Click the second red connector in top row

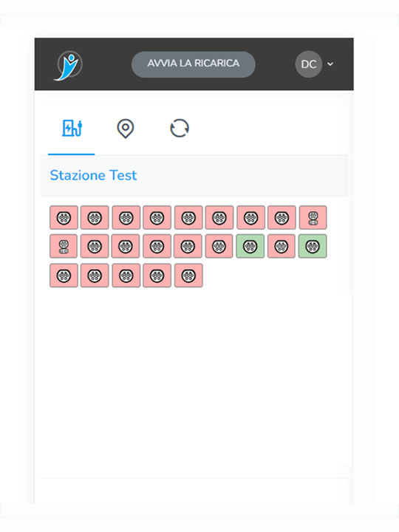pos(95,217)
